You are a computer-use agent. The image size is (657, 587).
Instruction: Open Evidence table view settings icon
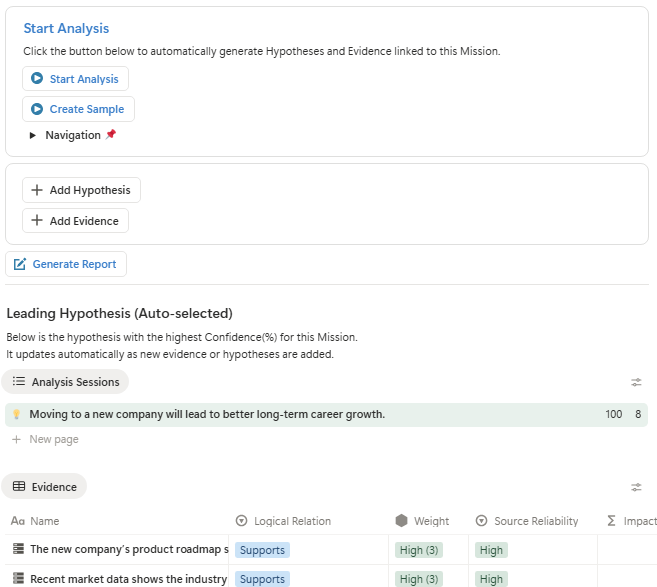tap(636, 487)
